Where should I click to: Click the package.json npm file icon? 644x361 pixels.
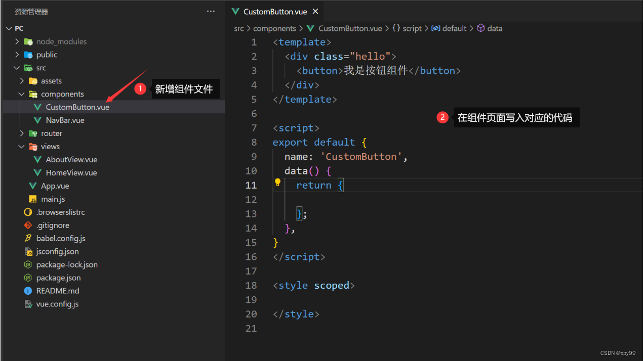coord(28,278)
